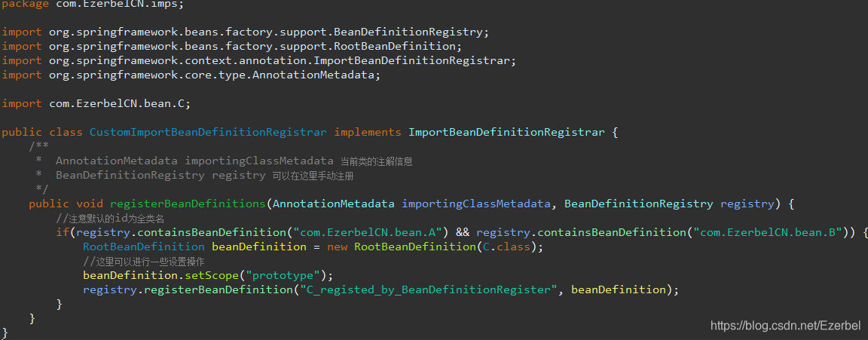The height and width of the screenshot is (340, 868).
Task: Click the string "com.EzerbelCN.bean.A"
Action: 367,233
